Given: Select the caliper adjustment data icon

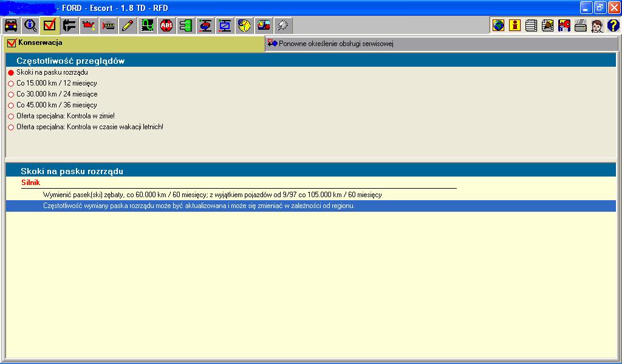Looking at the screenshot, I should [69, 25].
